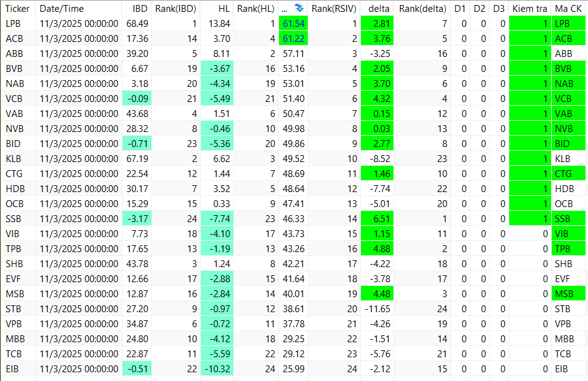Select the TCB ticker cell
Viewport: 588px width, 381px height.
18,353
